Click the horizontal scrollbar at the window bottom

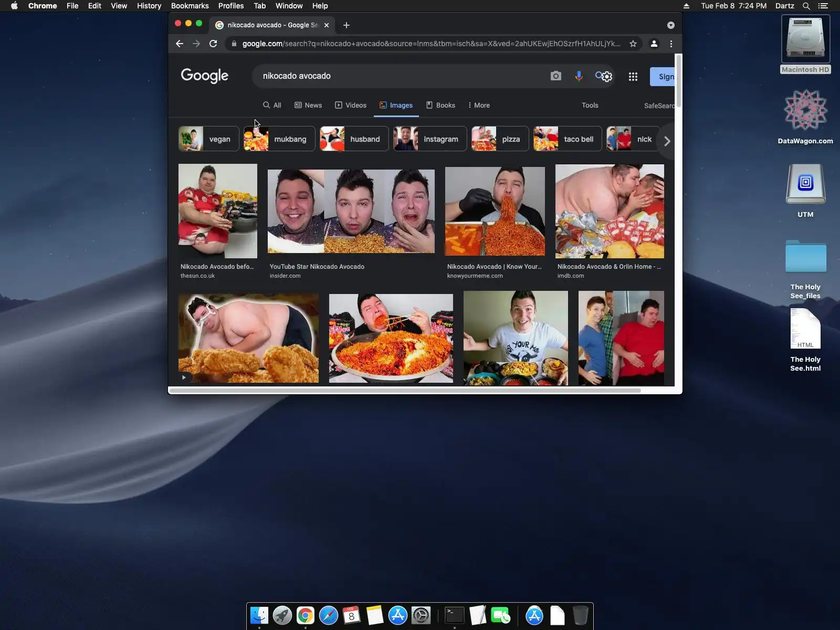point(405,391)
